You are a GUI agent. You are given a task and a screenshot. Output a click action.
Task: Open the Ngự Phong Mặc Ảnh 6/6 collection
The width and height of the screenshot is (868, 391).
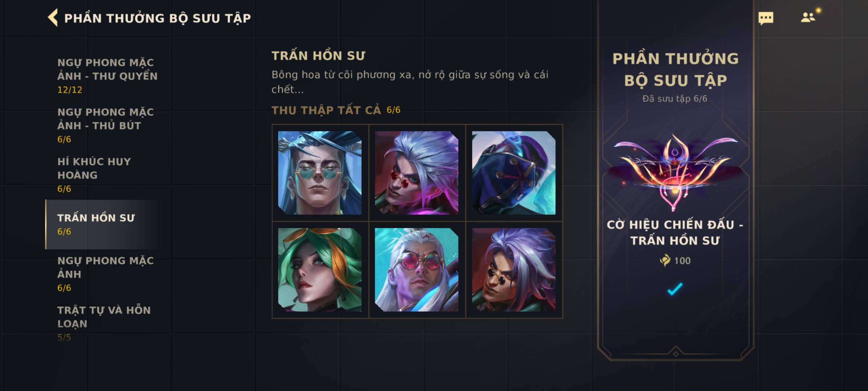click(x=106, y=274)
